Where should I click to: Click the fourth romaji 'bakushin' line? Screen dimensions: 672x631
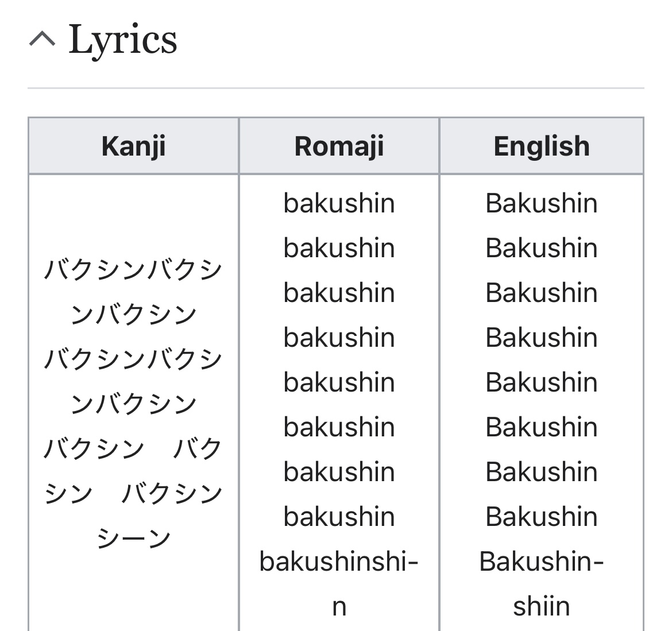339,338
